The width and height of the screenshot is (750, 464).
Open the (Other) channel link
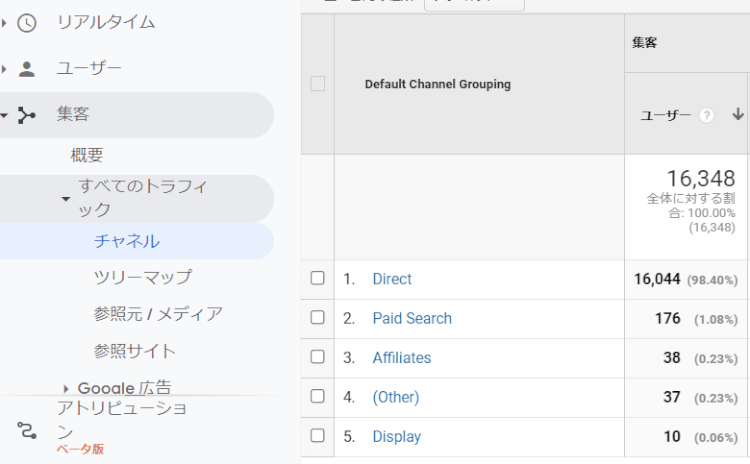(396, 397)
